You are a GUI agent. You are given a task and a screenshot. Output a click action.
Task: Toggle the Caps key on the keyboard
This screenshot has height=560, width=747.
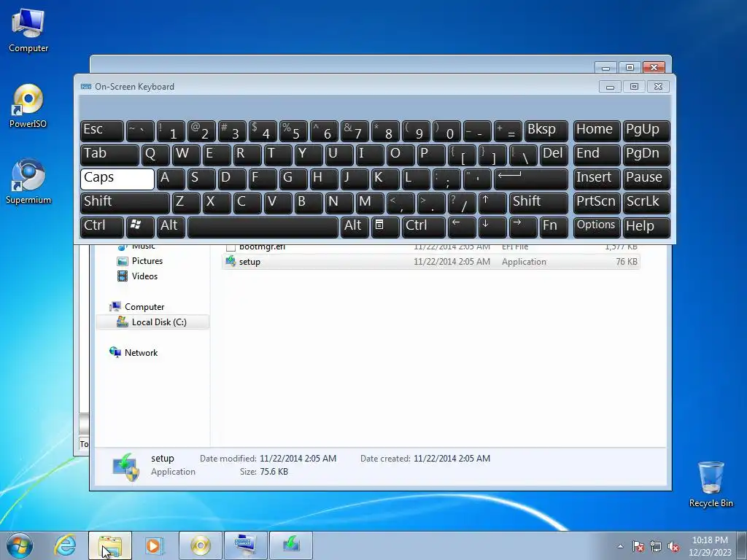[117, 179]
